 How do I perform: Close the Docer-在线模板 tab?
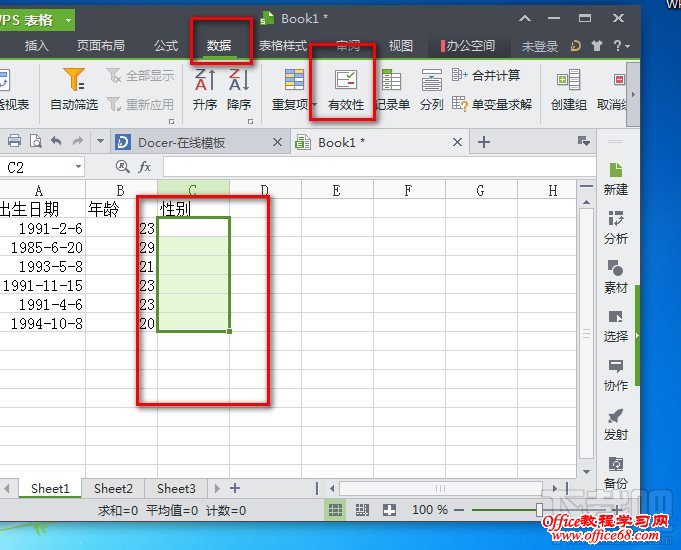coord(278,142)
